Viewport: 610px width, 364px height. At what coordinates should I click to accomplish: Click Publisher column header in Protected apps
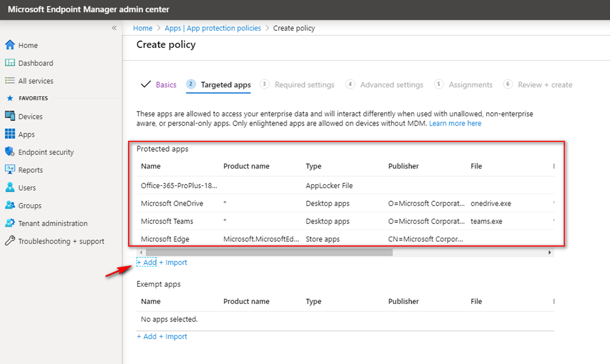coord(403,166)
